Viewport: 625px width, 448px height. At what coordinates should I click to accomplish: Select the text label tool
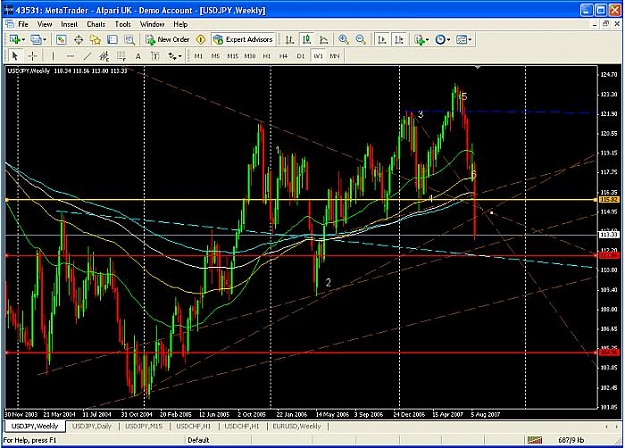(155, 56)
